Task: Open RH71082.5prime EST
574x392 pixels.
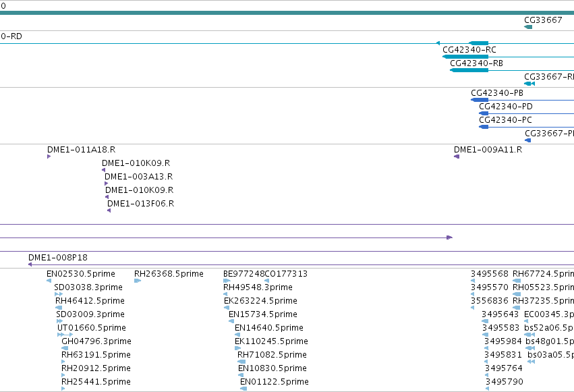Action: [x=272, y=355]
